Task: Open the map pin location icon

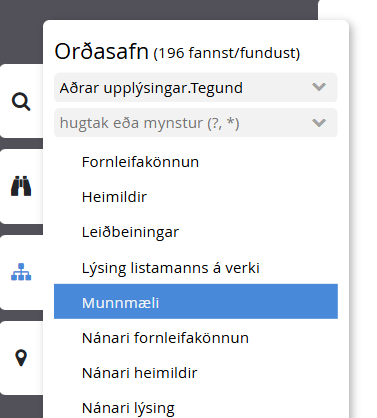Action: [x=21, y=358]
